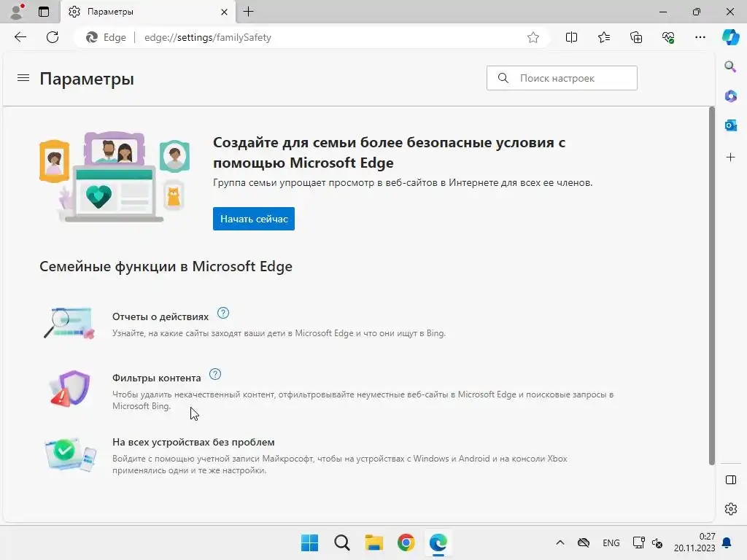Image resolution: width=747 pixels, height=560 pixels.
Task: Click the activity reports magnifier illustration
Action: point(69,323)
